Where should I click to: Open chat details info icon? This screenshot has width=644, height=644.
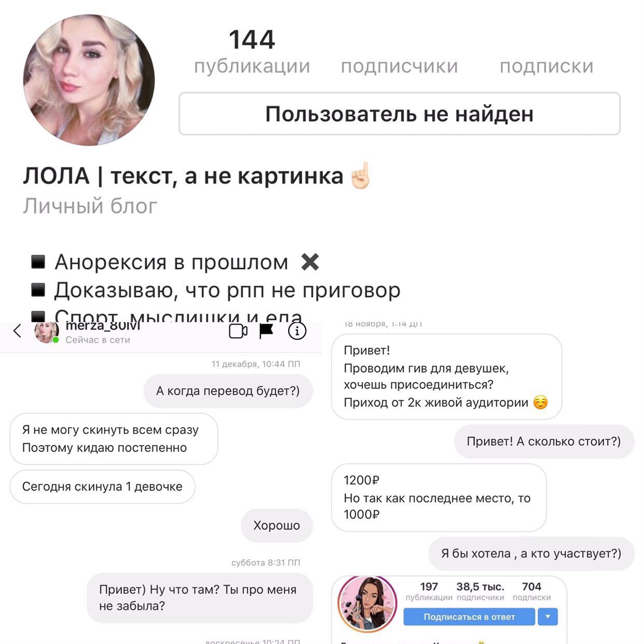click(297, 331)
